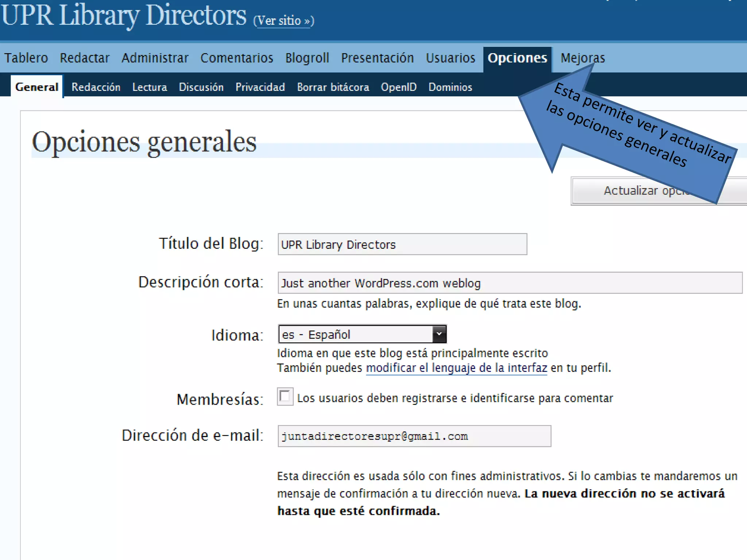Screen dimensions: 747x560
Task: Follow the Ver sitio link
Action: tap(284, 20)
